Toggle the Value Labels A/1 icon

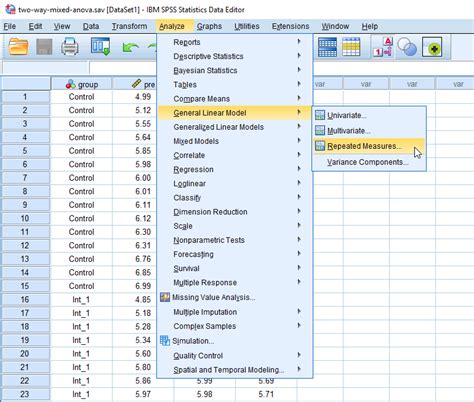383,47
